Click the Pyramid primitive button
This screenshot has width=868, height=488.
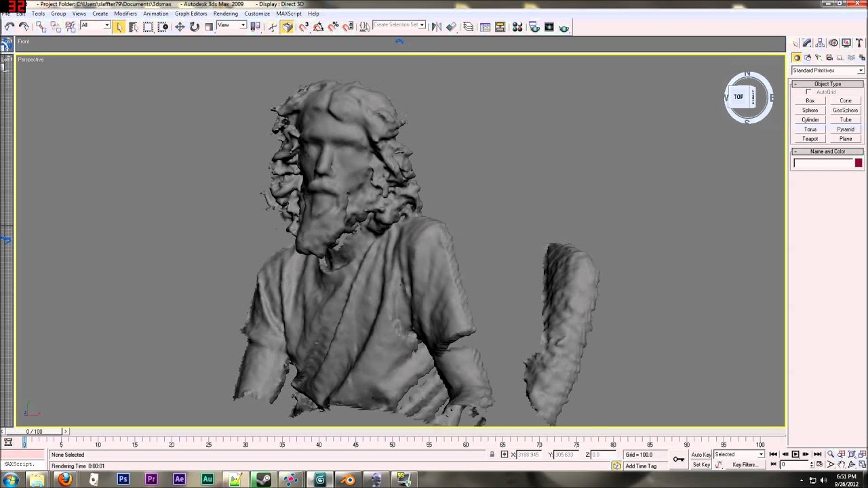(845, 129)
